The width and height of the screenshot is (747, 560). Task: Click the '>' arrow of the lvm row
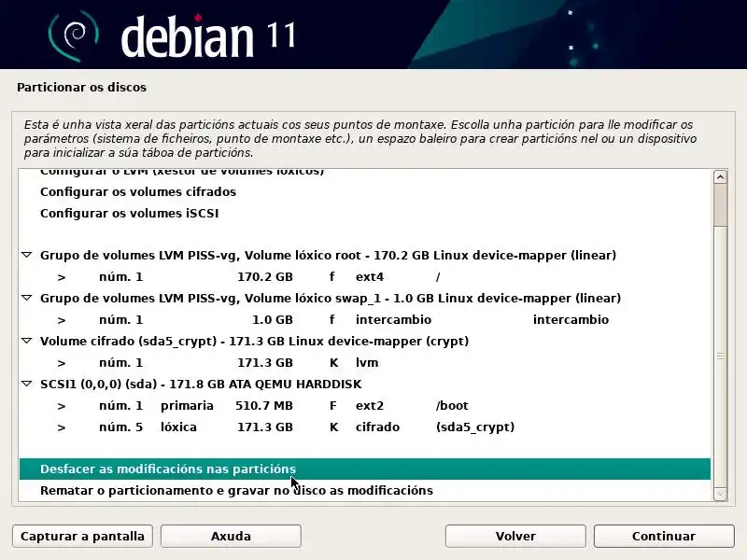[x=62, y=363]
